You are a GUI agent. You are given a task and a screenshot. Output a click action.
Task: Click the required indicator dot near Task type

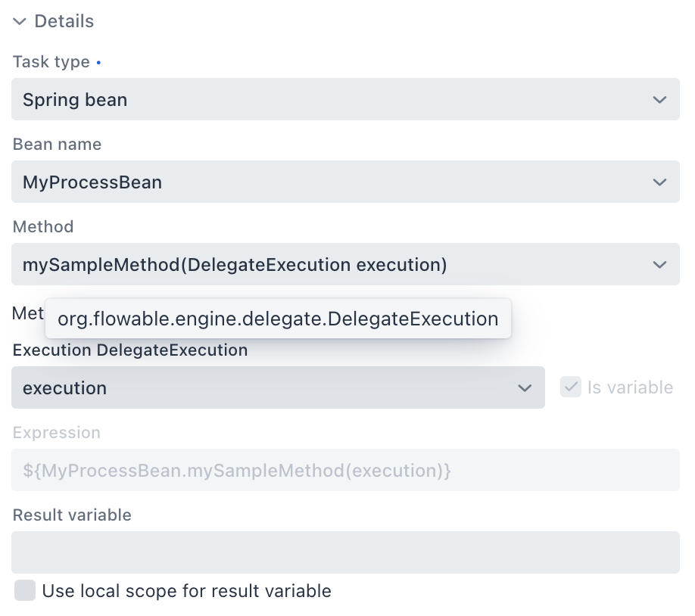tap(98, 62)
